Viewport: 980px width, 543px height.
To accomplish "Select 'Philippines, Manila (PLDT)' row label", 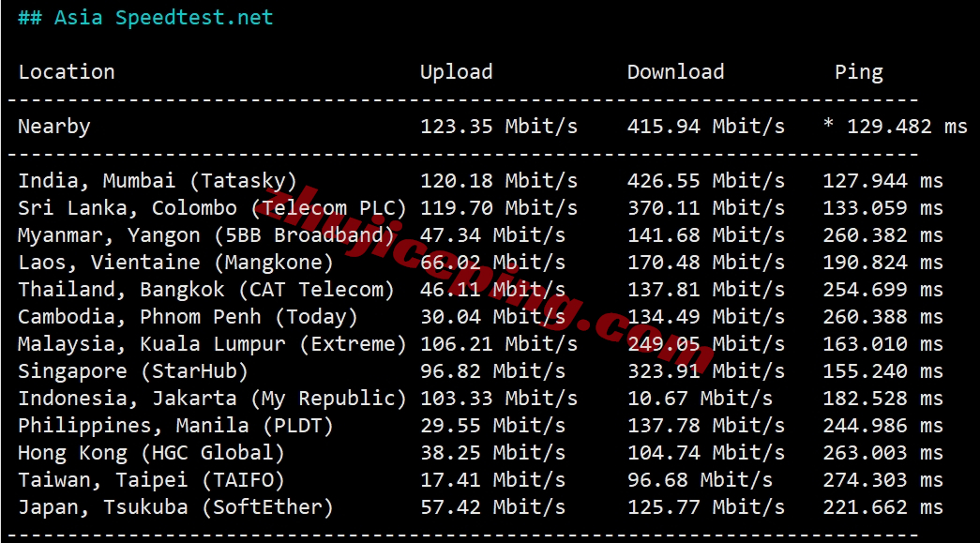I will click(175, 426).
